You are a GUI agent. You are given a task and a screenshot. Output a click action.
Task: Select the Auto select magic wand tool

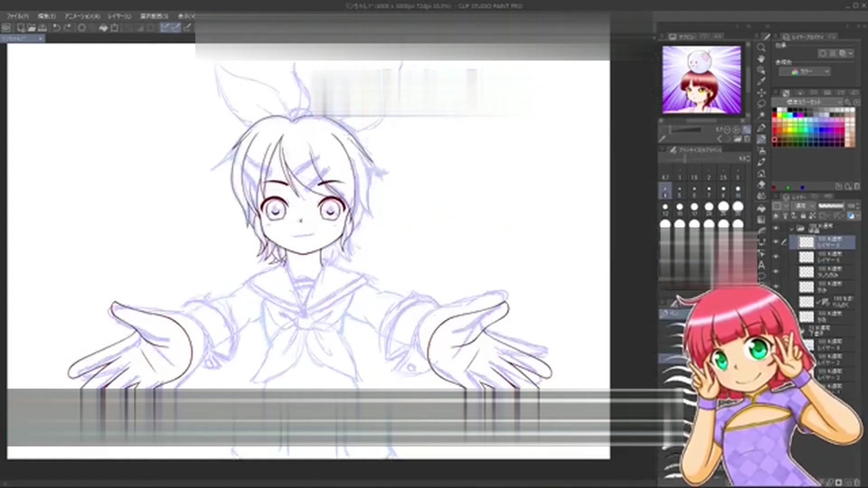761,116
